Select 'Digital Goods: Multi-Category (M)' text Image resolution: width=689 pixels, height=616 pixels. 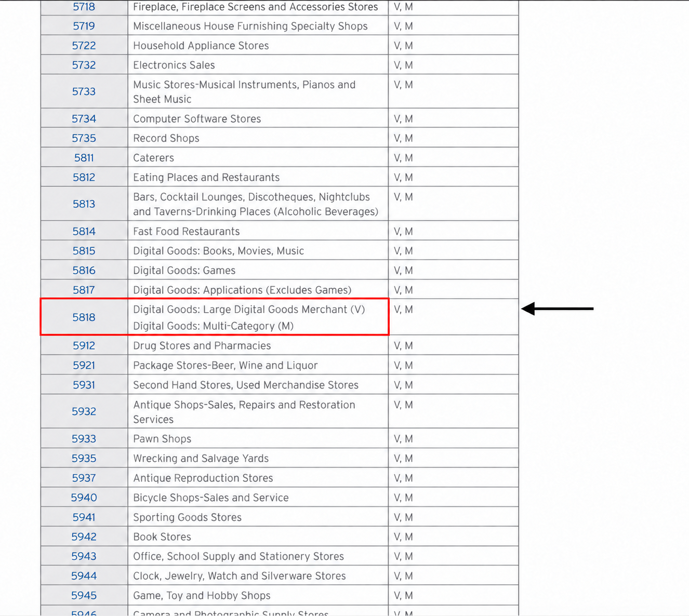213,326
